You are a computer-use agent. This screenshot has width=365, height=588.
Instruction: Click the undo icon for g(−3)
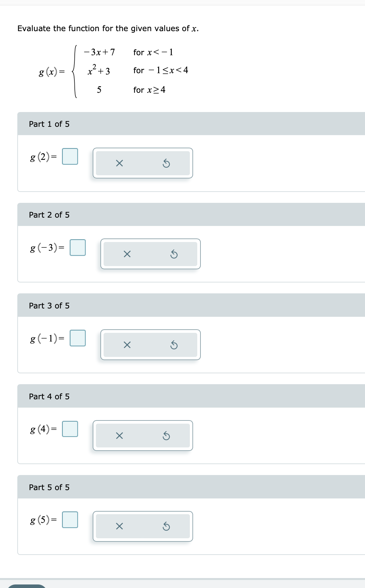point(174,254)
